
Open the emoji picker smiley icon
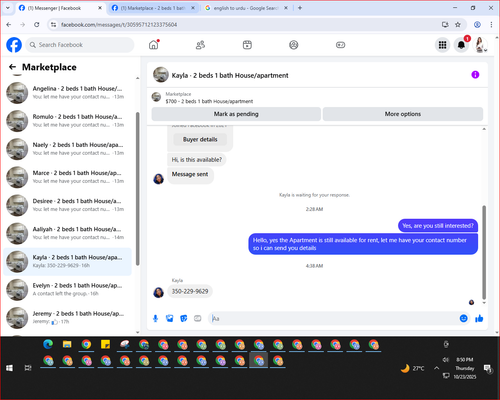pyautogui.click(x=463, y=318)
